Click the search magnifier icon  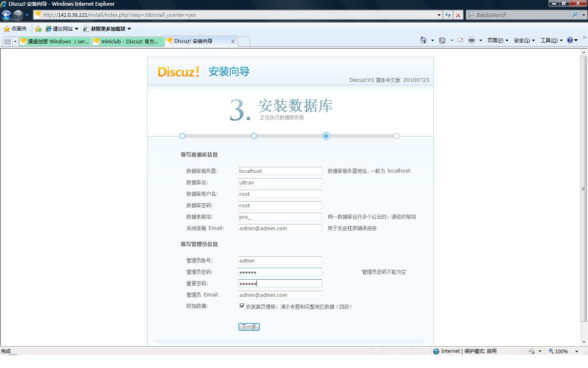pyautogui.click(x=575, y=15)
